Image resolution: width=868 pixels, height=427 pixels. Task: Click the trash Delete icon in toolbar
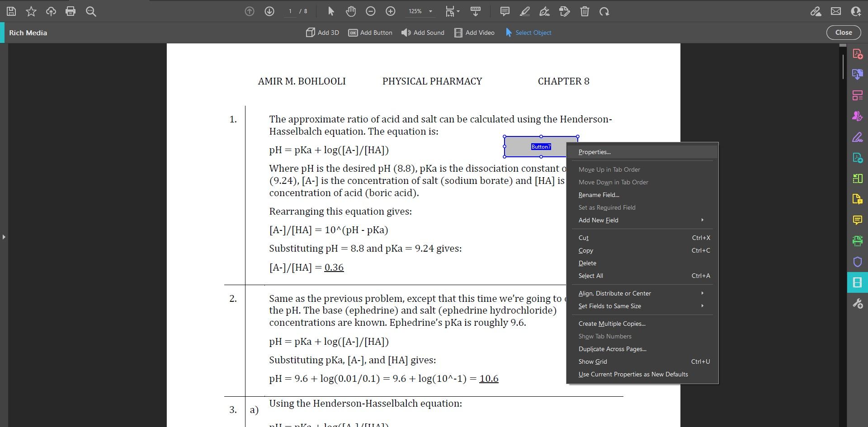pyautogui.click(x=585, y=11)
